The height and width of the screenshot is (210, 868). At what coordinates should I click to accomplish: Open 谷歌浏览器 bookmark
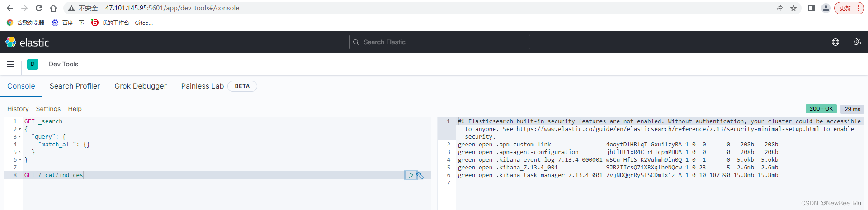(x=26, y=23)
